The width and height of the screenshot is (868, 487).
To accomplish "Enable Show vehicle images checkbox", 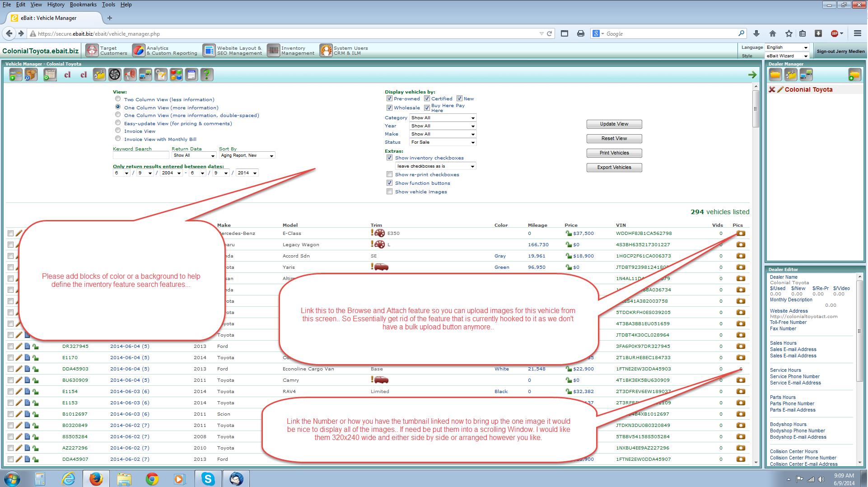I will click(389, 192).
